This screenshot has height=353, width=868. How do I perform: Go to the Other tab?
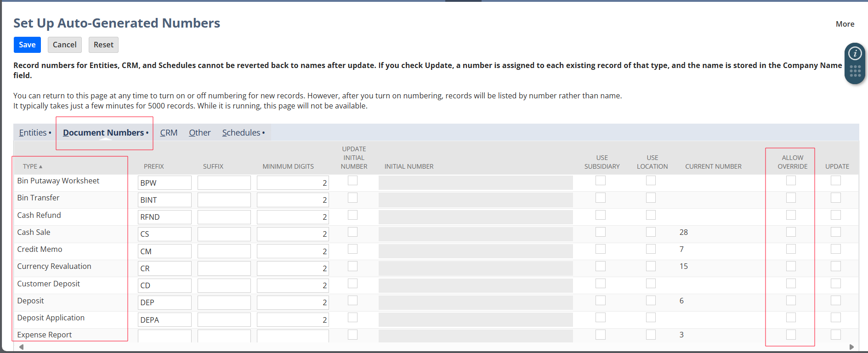199,133
